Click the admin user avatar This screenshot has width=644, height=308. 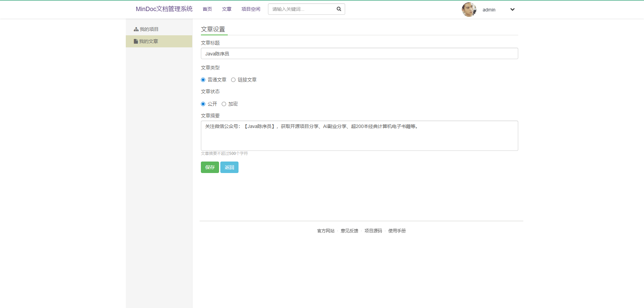pyautogui.click(x=469, y=10)
